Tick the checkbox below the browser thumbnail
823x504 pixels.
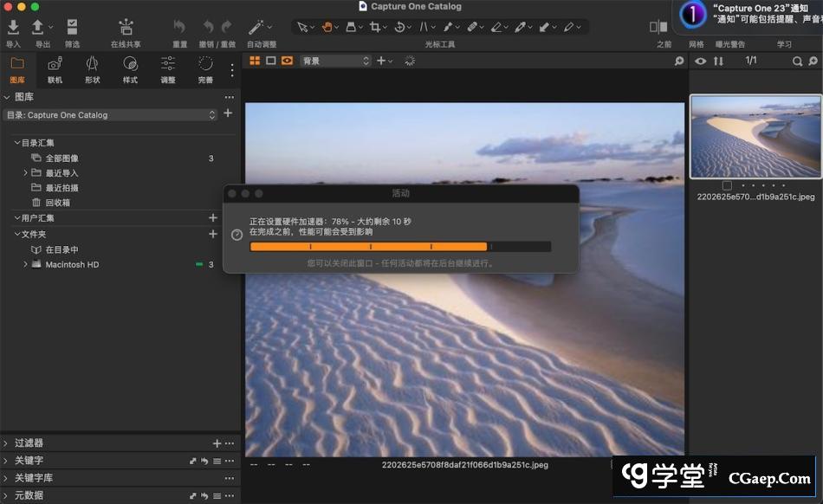(727, 185)
